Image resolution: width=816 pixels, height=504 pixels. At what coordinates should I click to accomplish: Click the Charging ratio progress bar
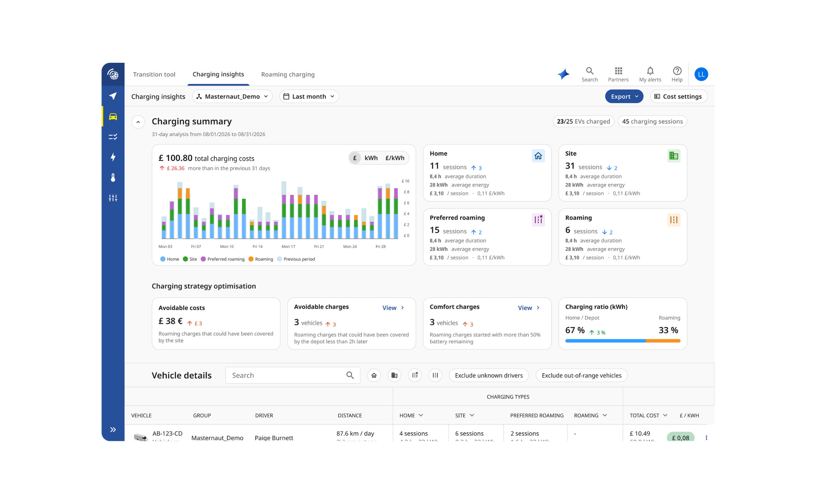[623, 341]
